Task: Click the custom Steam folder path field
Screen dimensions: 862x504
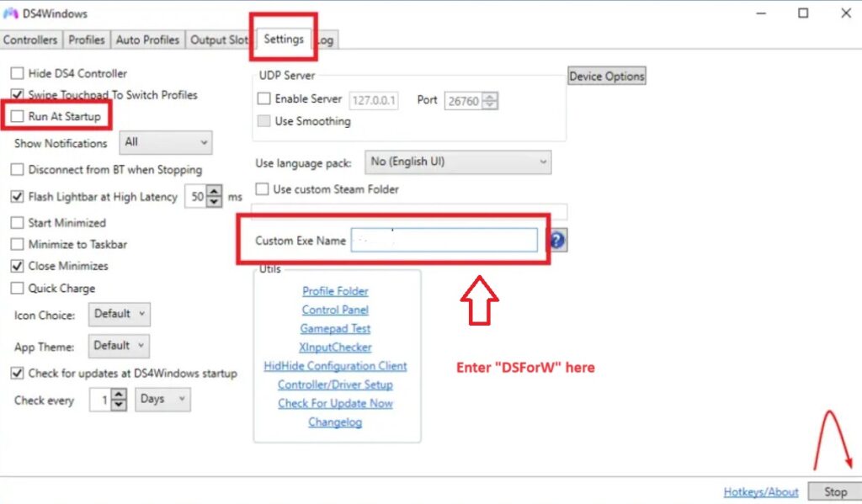Action: click(x=409, y=211)
